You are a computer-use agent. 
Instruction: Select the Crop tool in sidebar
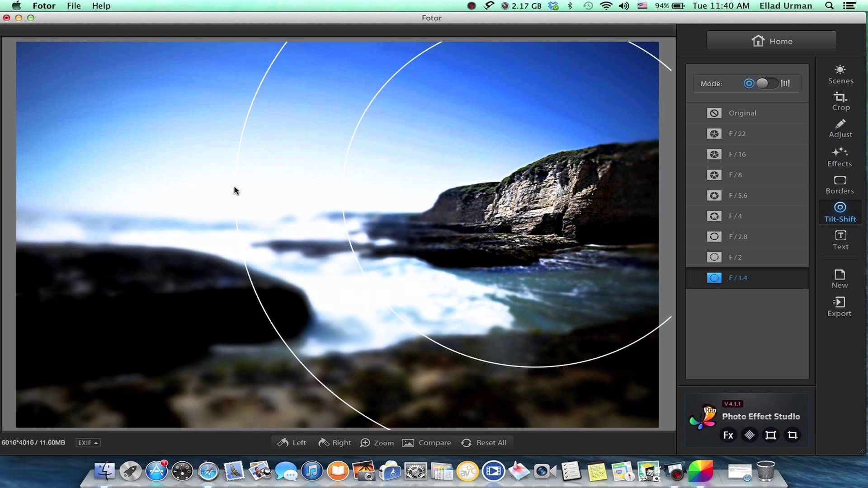pyautogui.click(x=840, y=101)
